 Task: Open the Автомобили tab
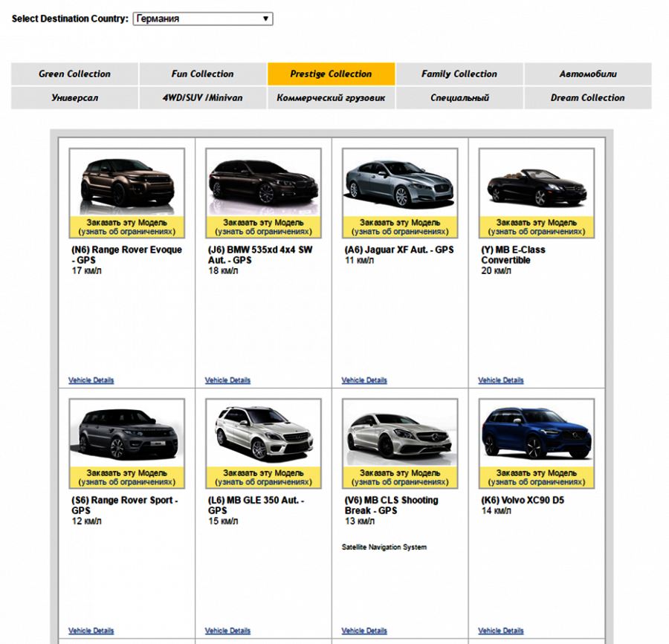588,74
